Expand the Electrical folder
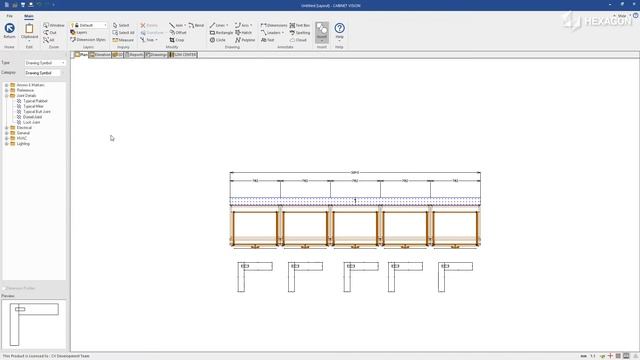 [x=7, y=128]
